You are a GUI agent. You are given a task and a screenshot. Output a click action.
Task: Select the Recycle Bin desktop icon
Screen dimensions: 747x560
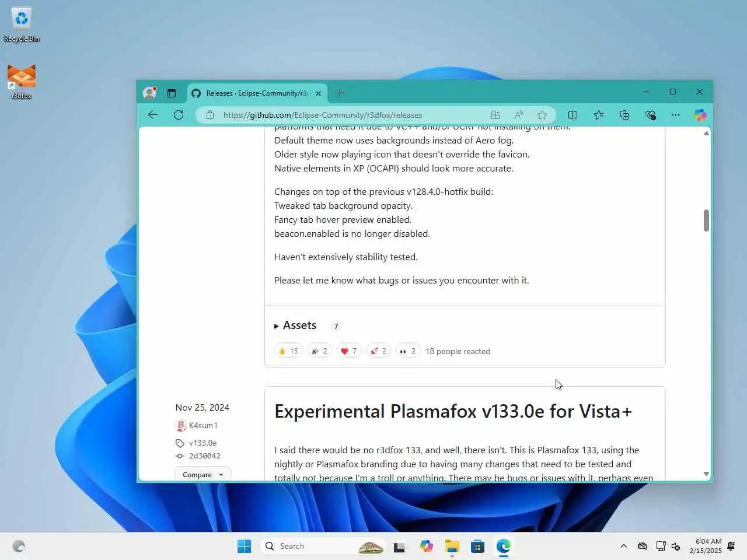tap(22, 25)
